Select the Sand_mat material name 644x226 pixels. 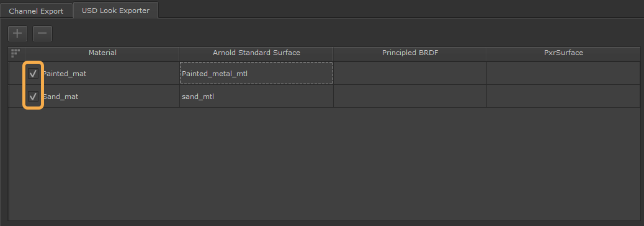[61, 97]
